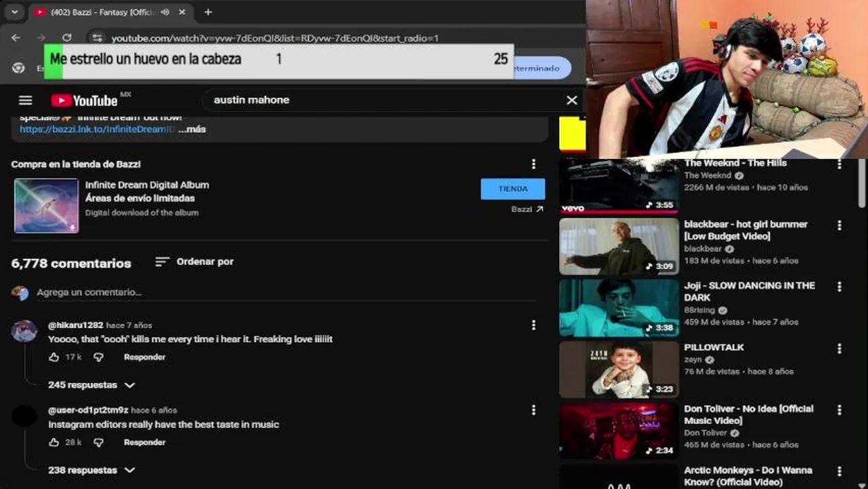Click the Agrega un comentario field

pos(285,292)
